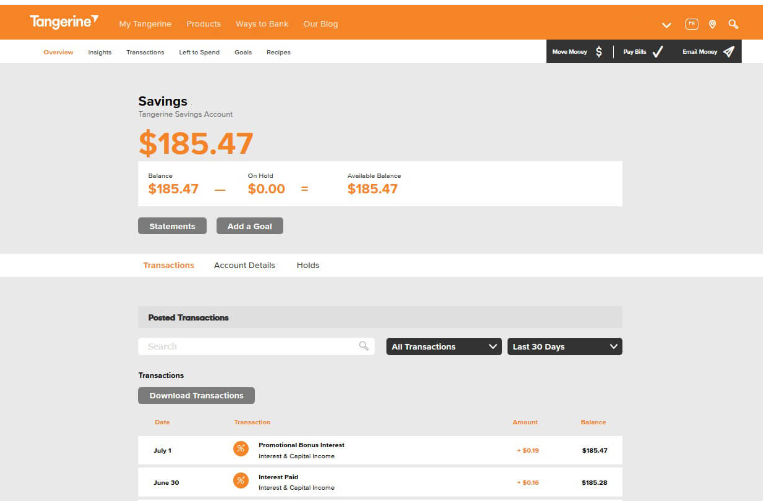Switch to the Holds tab

tap(308, 265)
